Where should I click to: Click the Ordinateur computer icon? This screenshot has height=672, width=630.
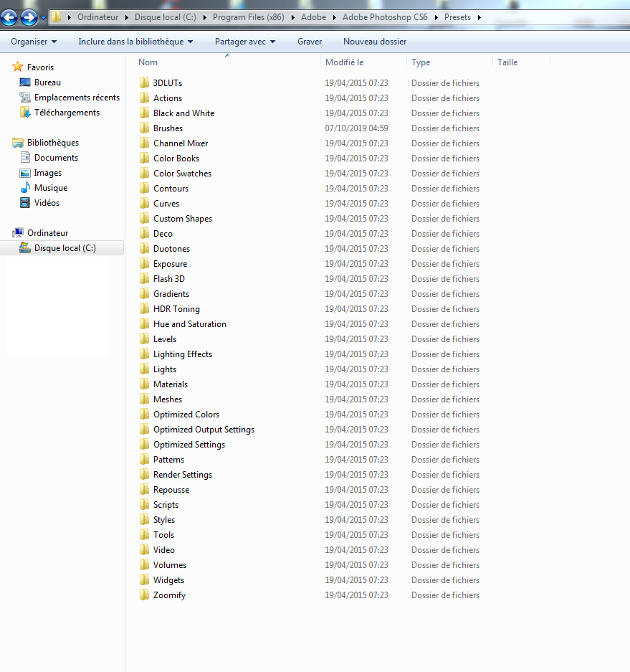[18, 232]
